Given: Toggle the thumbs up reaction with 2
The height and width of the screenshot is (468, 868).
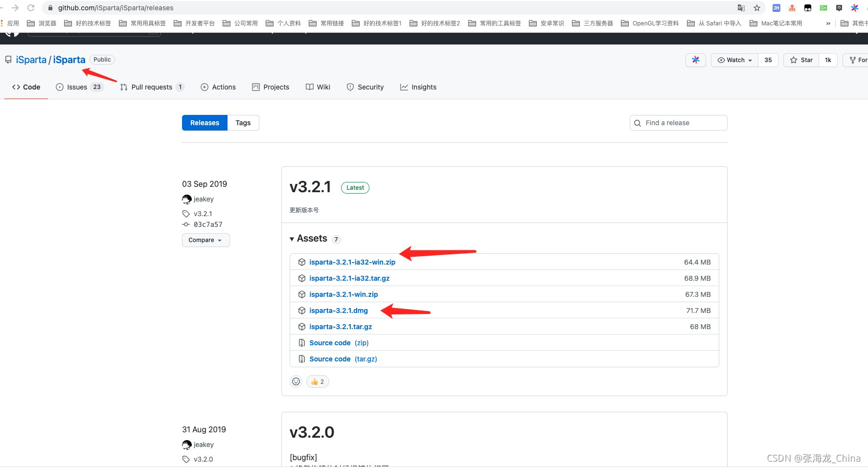Looking at the screenshot, I should (x=318, y=381).
